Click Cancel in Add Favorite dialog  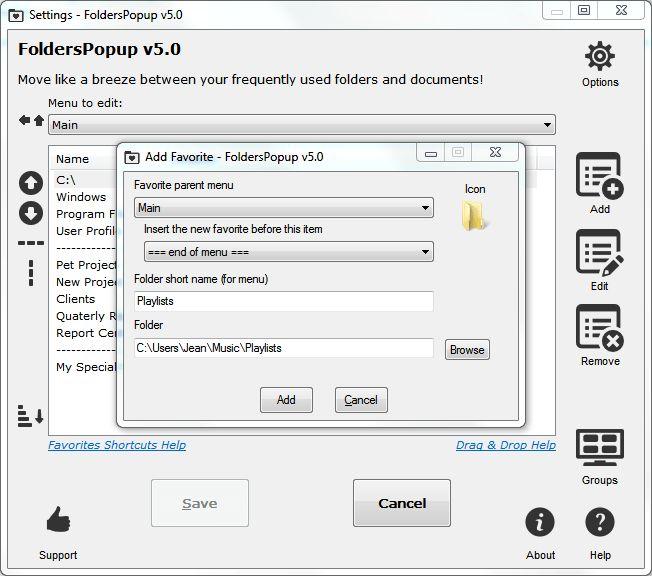[x=361, y=400]
